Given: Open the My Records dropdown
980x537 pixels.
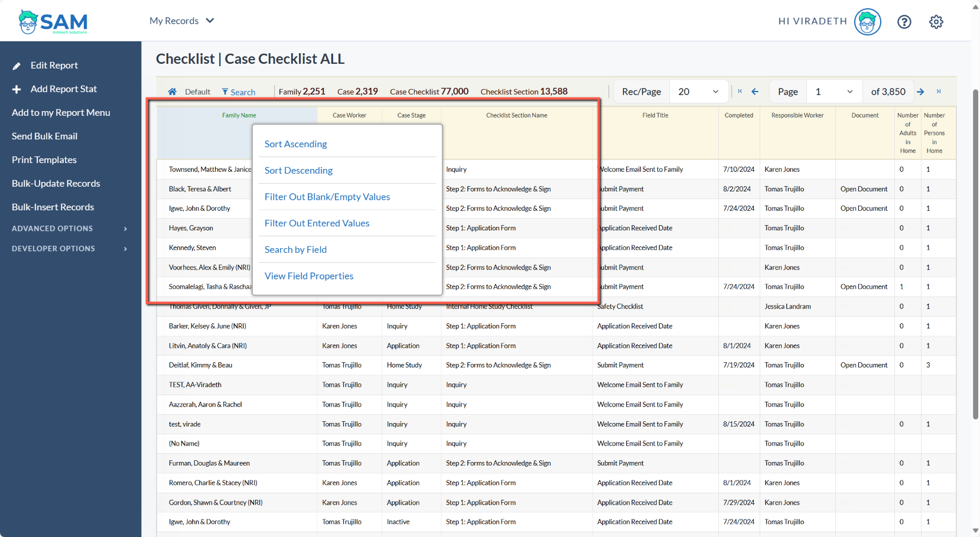Looking at the screenshot, I should [x=181, y=21].
